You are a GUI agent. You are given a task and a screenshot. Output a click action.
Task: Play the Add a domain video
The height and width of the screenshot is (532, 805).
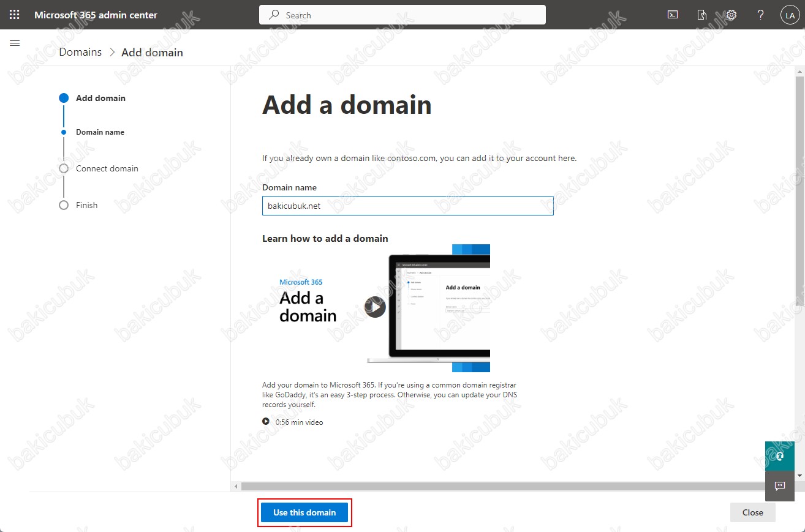tap(375, 307)
